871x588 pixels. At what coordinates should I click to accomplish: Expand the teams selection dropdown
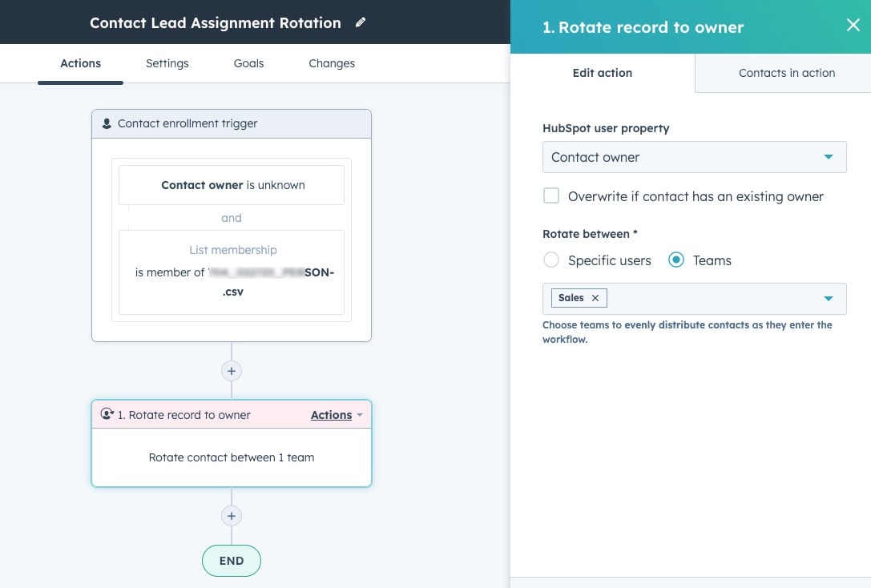pos(829,297)
